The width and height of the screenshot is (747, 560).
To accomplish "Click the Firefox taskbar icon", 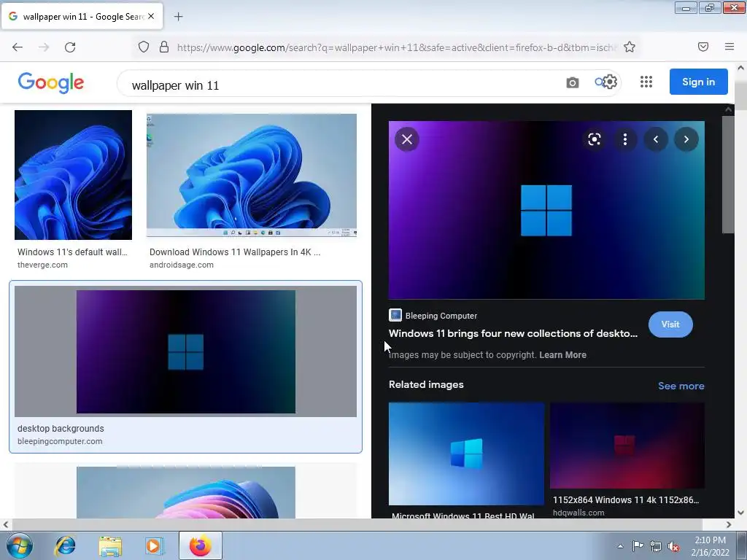I will tap(201, 545).
